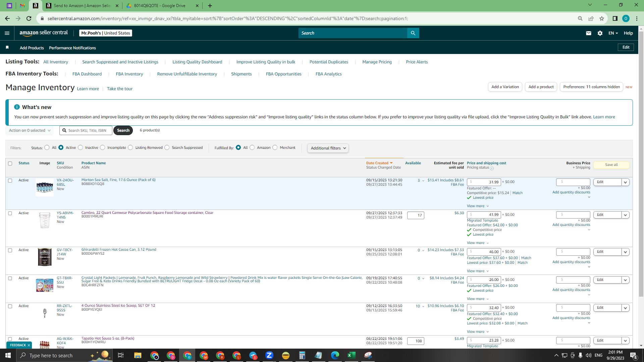
Task: Open a new browser tab
Action: pyautogui.click(x=210, y=6)
